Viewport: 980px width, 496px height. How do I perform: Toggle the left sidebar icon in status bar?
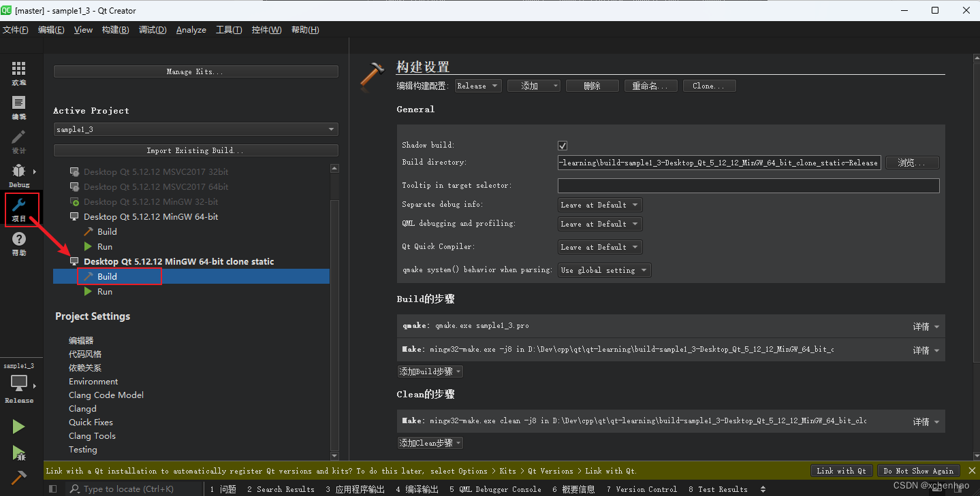(x=53, y=489)
